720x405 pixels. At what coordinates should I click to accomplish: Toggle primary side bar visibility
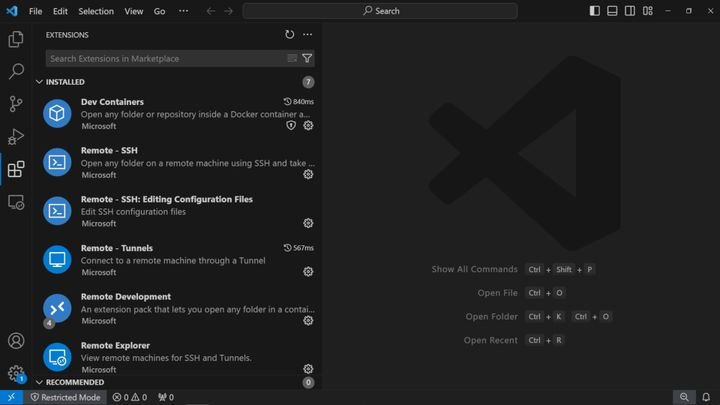[x=595, y=11]
